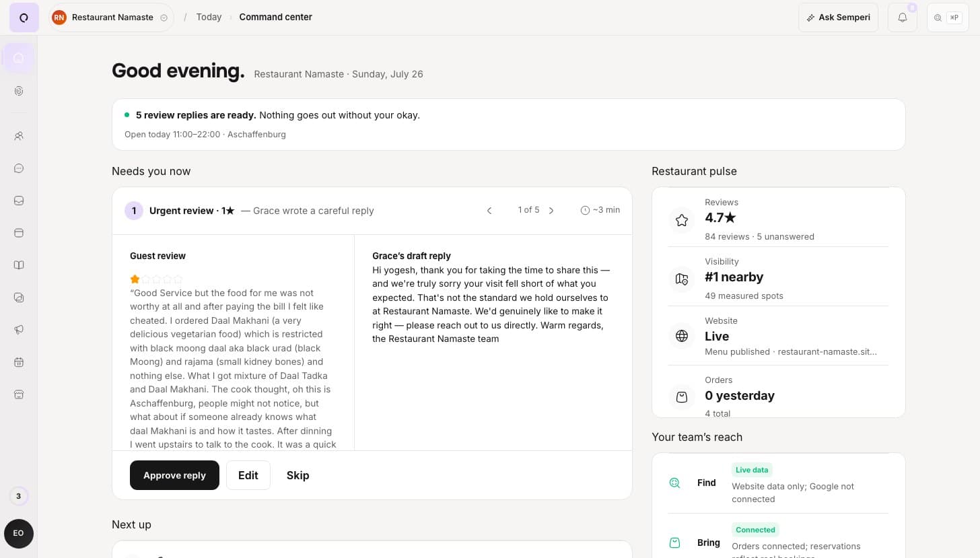The height and width of the screenshot is (558, 980).
Task: Click '49 measured spots' text
Action: pos(744,295)
